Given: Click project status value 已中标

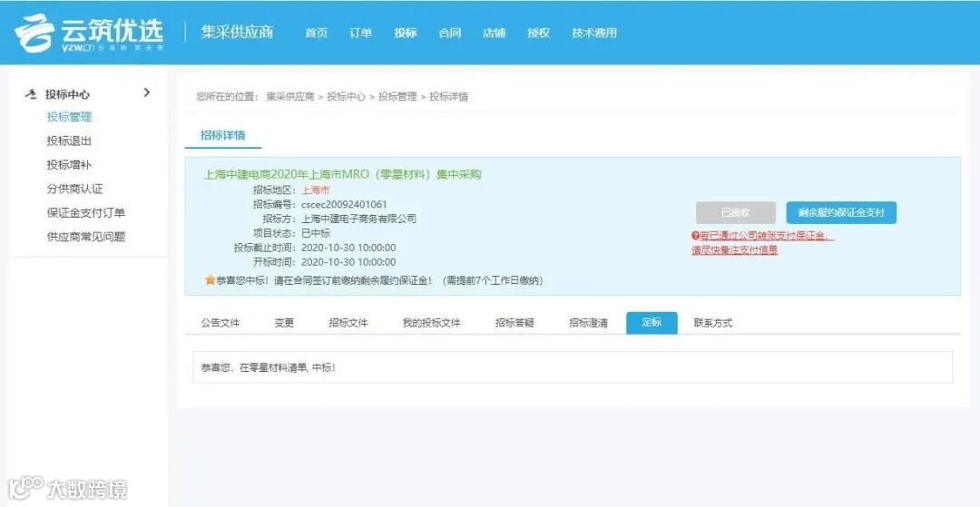Looking at the screenshot, I should [316, 233].
